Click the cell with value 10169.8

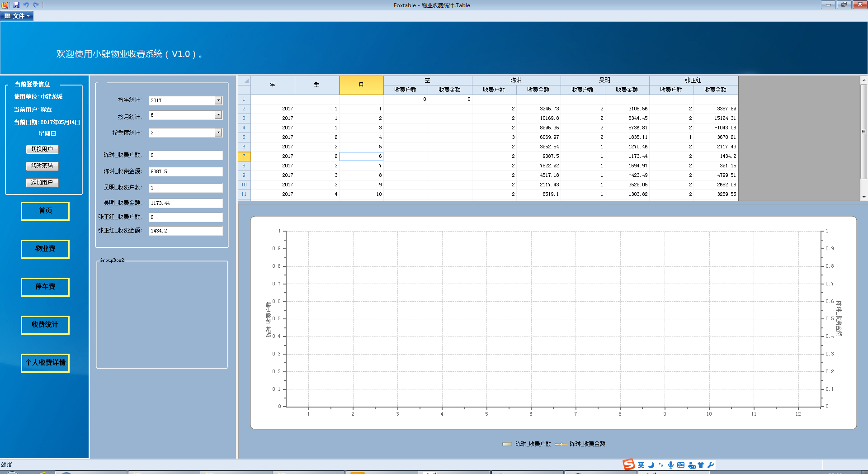(x=538, y=118)
